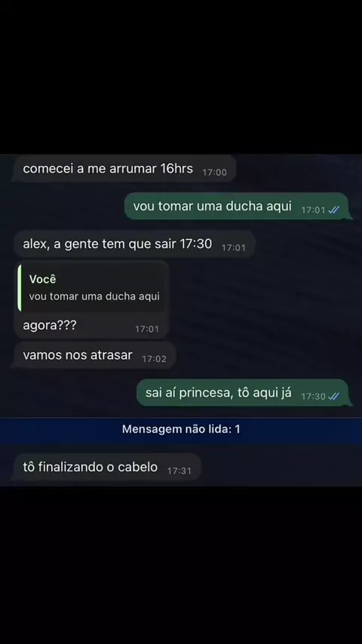Image resolution: width=362 pixels, height=644 pixels.
Task: Click the 17:31 timestamp on the hair message
Action: pos(179,471)
